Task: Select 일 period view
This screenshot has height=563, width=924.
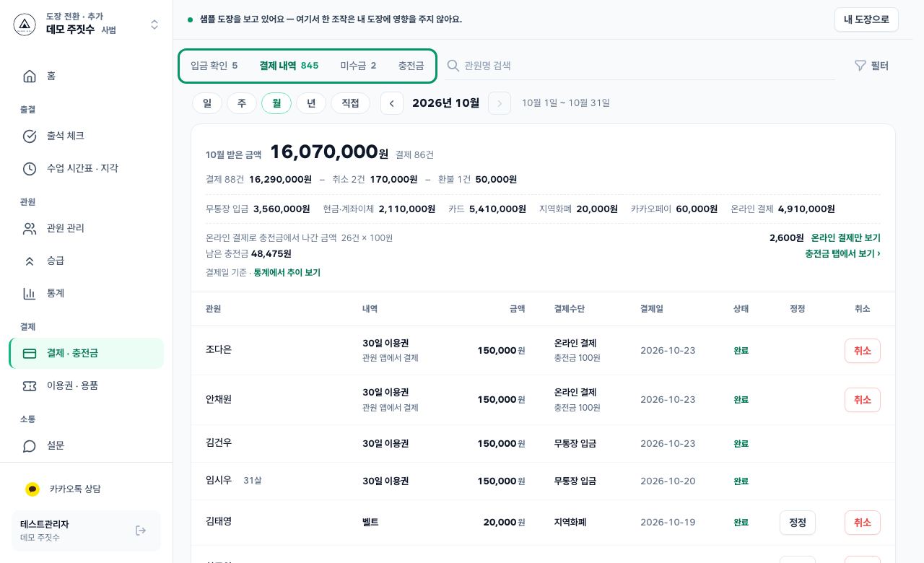Action: tap(207, 103)
